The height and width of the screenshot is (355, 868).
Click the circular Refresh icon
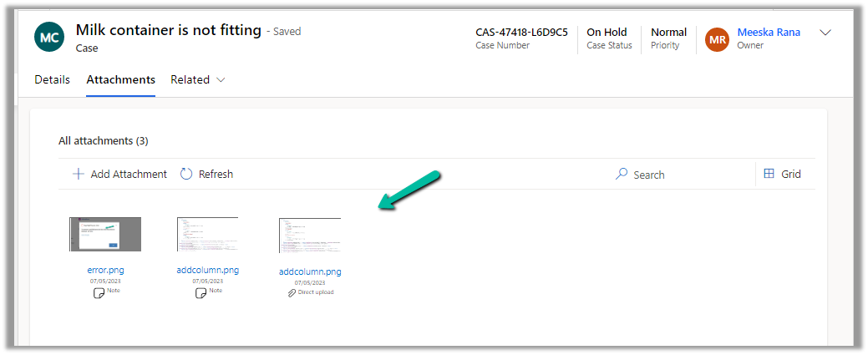(186, 175)
